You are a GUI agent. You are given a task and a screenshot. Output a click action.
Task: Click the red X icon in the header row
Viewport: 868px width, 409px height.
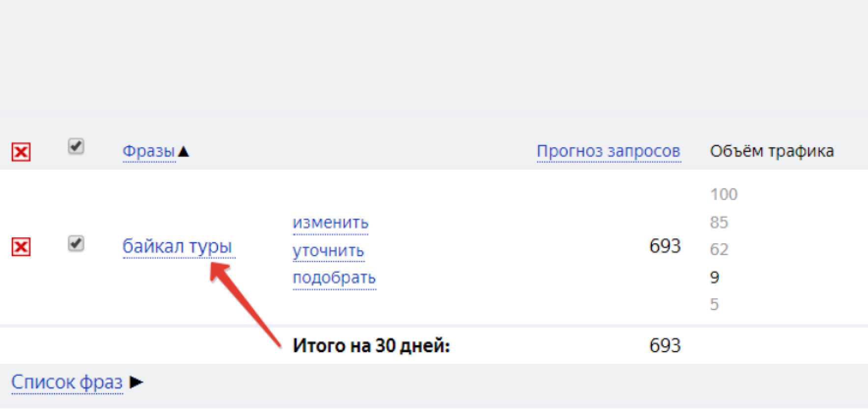pos(21,152)
